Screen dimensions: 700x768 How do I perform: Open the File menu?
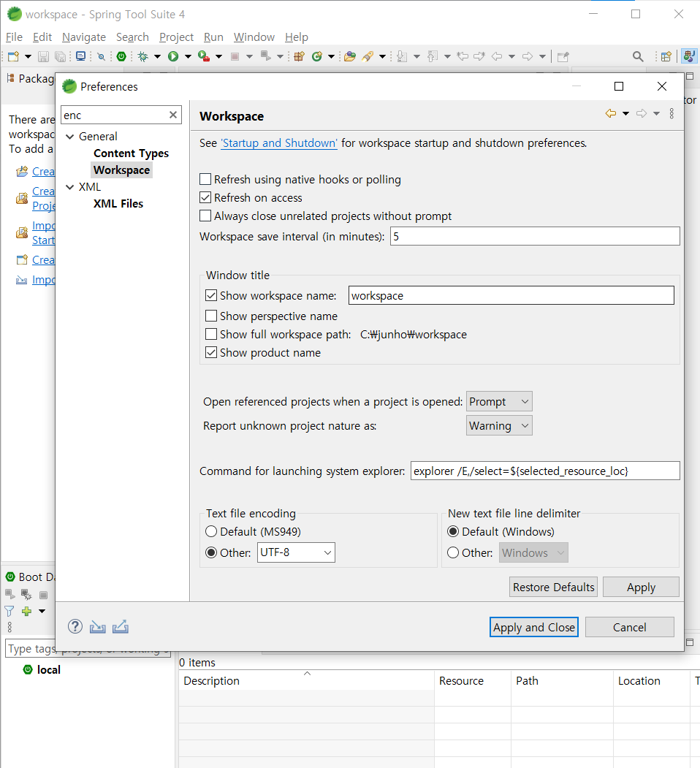pos(14,37)
